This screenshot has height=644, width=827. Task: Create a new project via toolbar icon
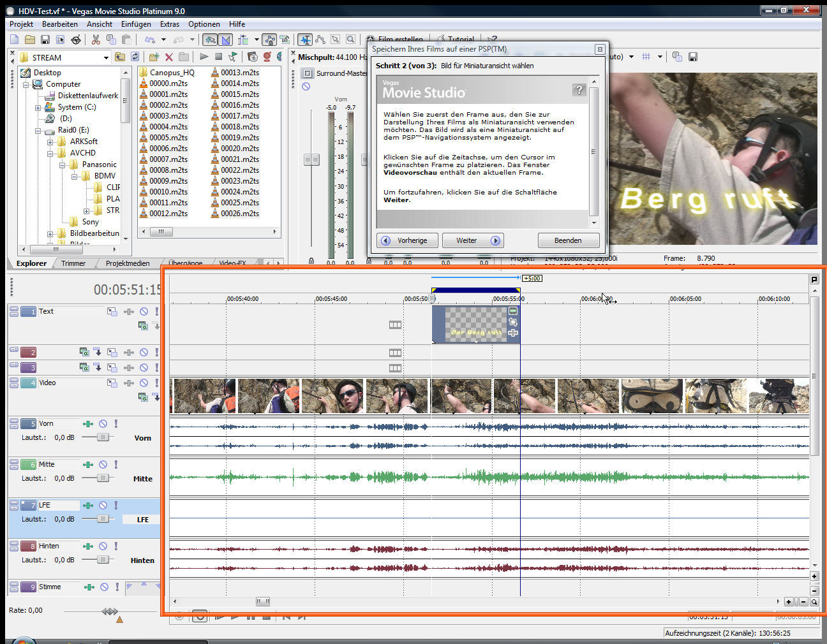tap(14, 40)
